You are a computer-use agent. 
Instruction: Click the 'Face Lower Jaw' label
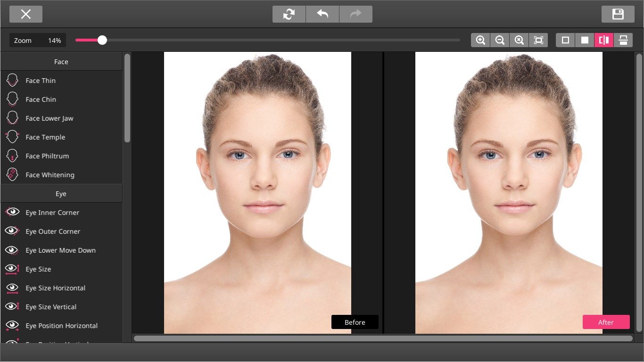(x=50, y=118)
